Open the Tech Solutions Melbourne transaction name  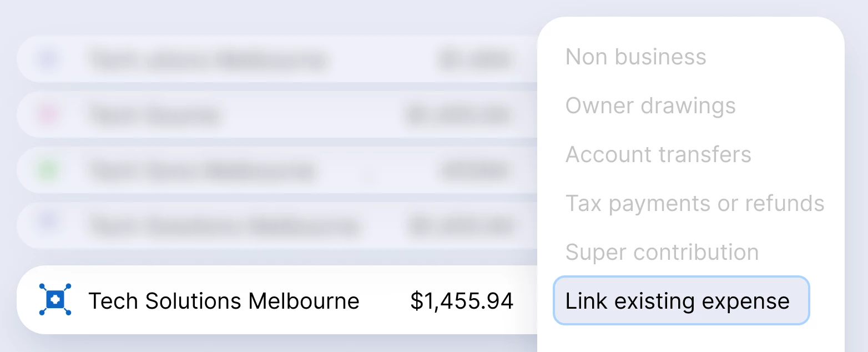click(224, 301)
